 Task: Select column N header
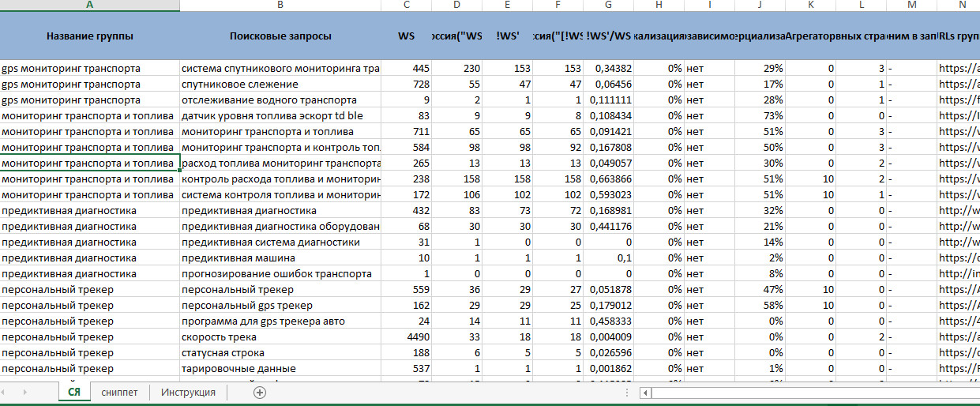coord(959,6)
